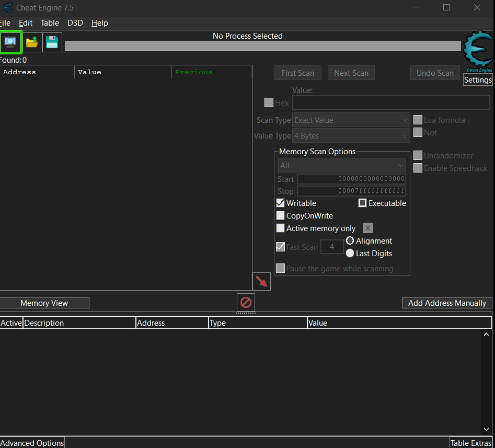The width and height of the screenshot is (495, 448).
Task: Toggle the Lua formula checkbox
Action: [x=418, y=120]
